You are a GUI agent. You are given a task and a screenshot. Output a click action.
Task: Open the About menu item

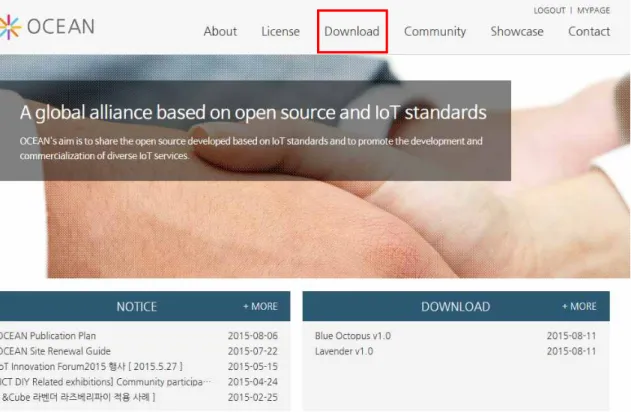click(220, 31)
